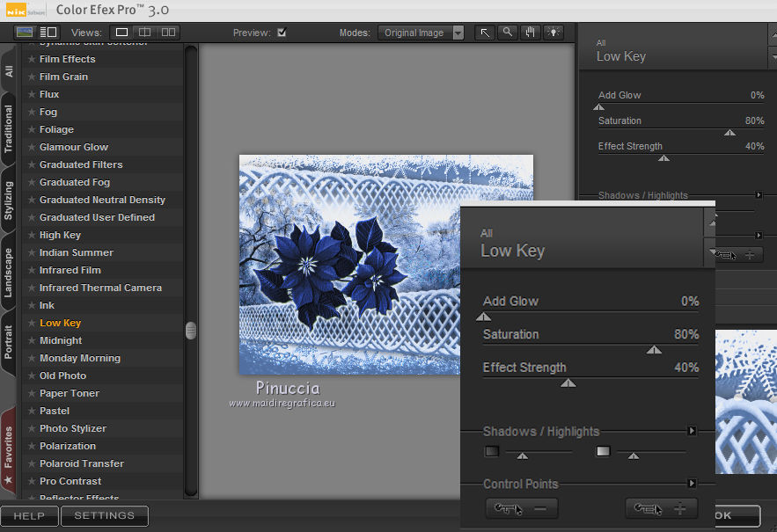
Task: Select the arrow pointer tool
Action: 485,33
